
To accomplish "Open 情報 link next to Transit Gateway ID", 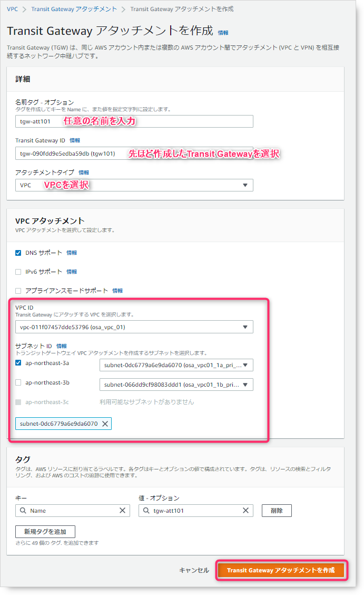I will [x=75, y=140].
